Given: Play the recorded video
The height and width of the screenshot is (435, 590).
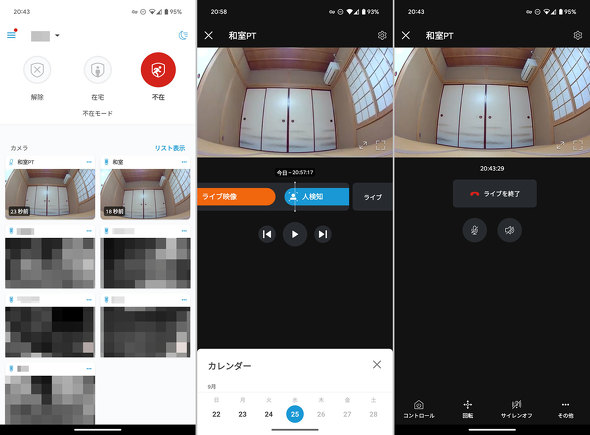Looking at the screenshot, I should pyautogui.click(x=295, y=234).
